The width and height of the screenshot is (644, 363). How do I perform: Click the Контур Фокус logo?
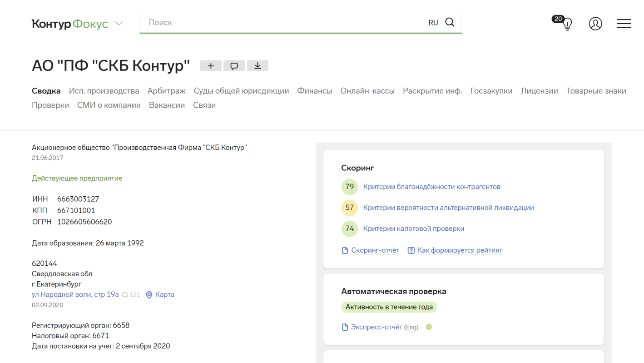pyautogui.click(x=70, y=24)
